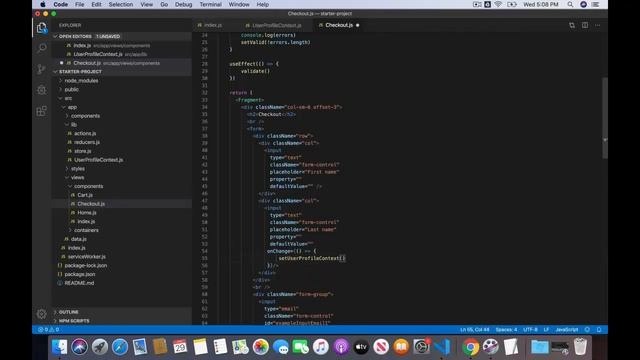
Task: Open the Go menu
Action: pos(164,4)
